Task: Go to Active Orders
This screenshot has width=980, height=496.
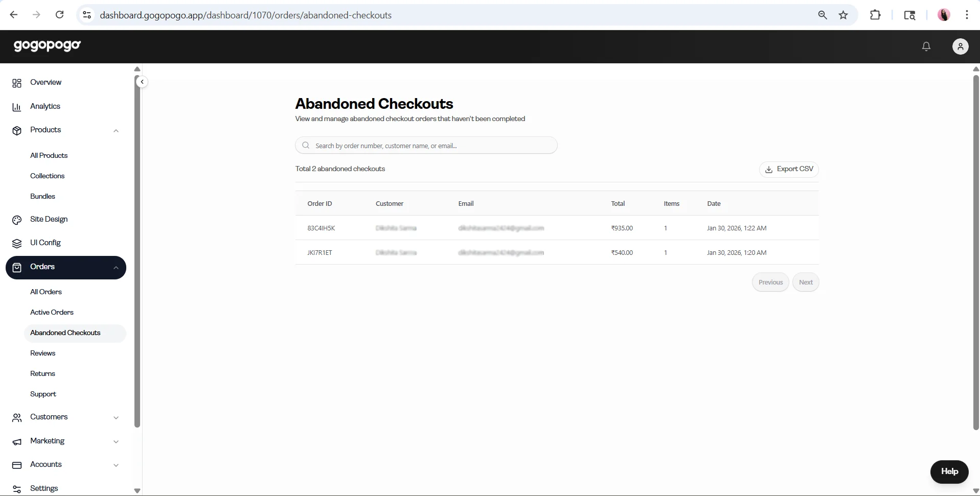Action: (52, 312)
